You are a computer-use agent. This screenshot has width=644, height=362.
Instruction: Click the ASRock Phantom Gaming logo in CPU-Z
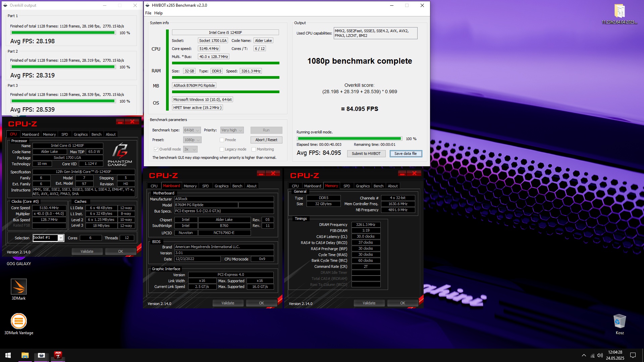(x=120, y=154)
